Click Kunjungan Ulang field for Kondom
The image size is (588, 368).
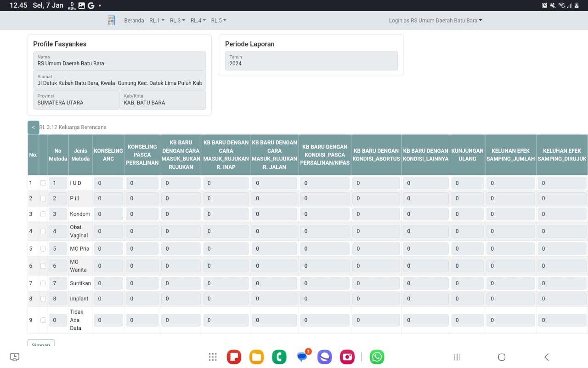click(x=468, y=214)
